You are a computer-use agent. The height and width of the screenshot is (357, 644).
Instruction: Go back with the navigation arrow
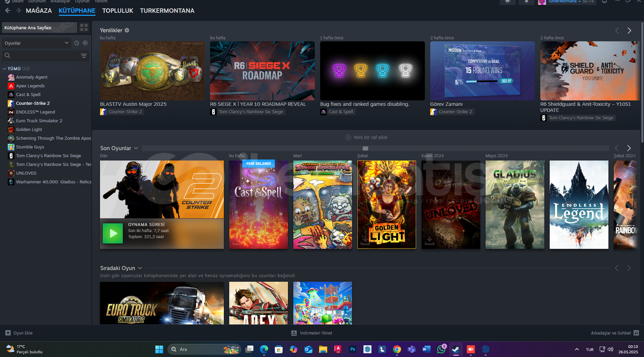(8, 10)
